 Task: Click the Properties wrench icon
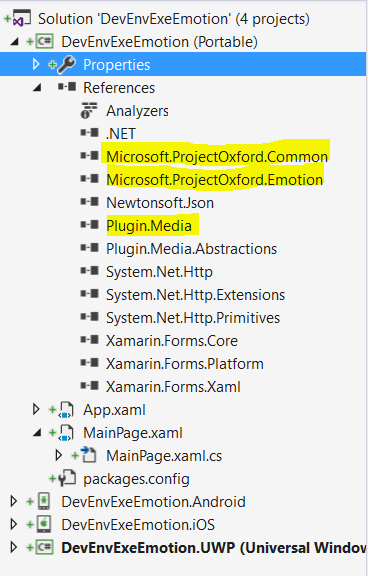67,64
